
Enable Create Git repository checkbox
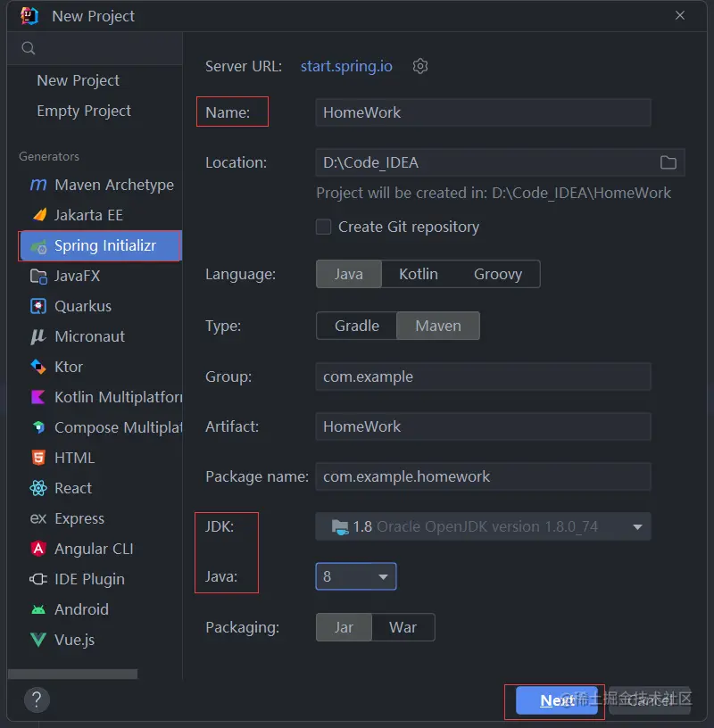pos(323,227)
